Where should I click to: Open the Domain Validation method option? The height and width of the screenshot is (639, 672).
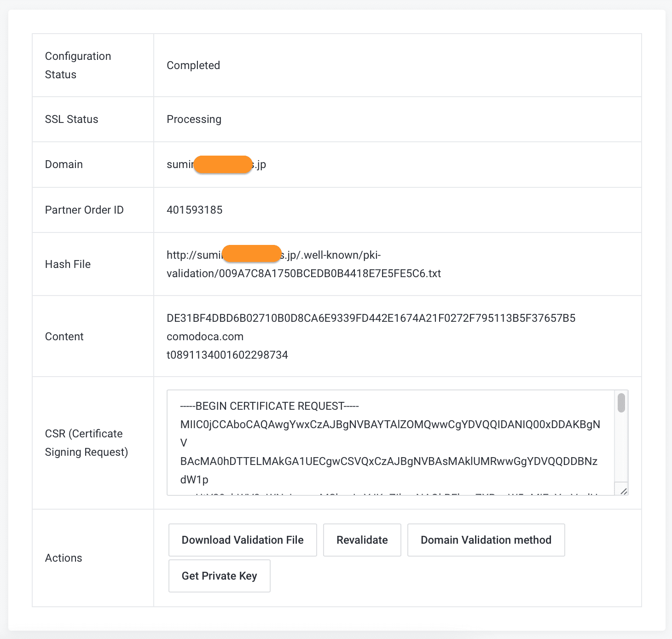[x=486, y=540]
